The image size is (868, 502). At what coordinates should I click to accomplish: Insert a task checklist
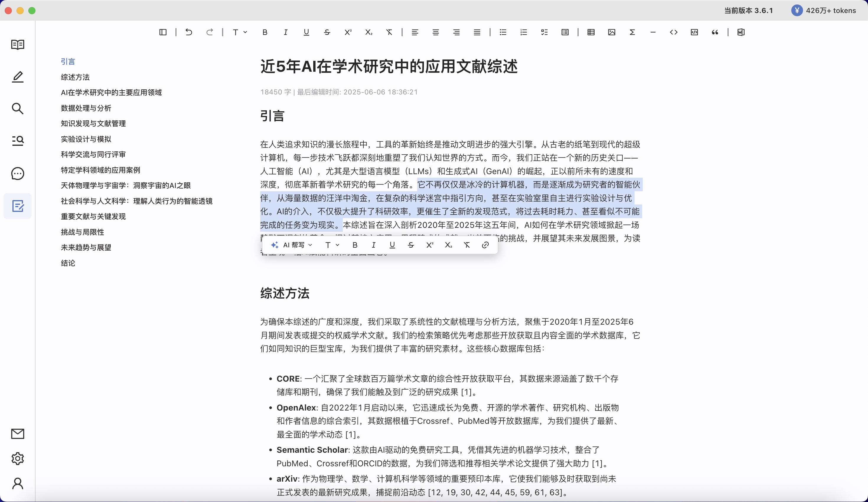point(544,32)
